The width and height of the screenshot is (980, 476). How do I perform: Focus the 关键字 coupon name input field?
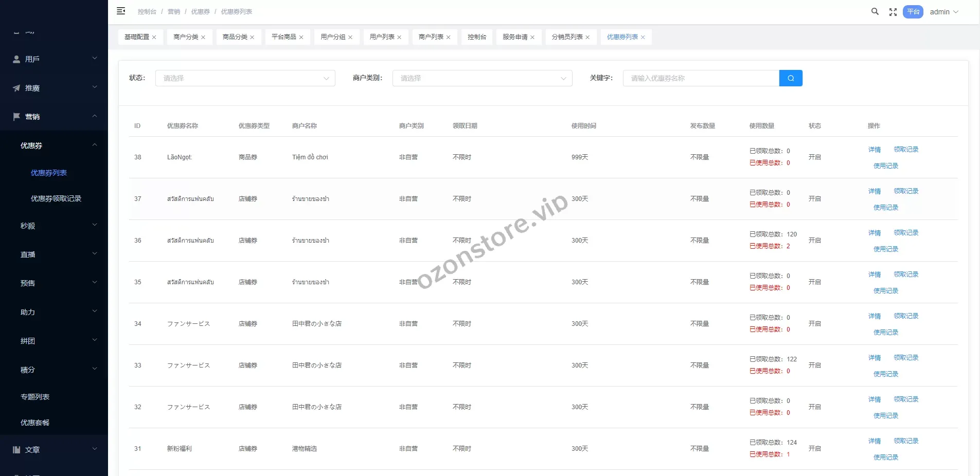point(701,78)
